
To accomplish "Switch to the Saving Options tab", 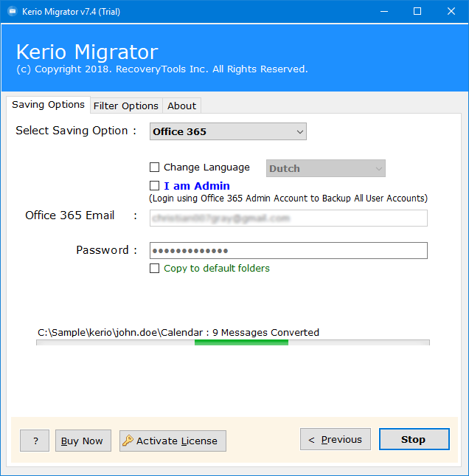I will click(x=48, y=105).
